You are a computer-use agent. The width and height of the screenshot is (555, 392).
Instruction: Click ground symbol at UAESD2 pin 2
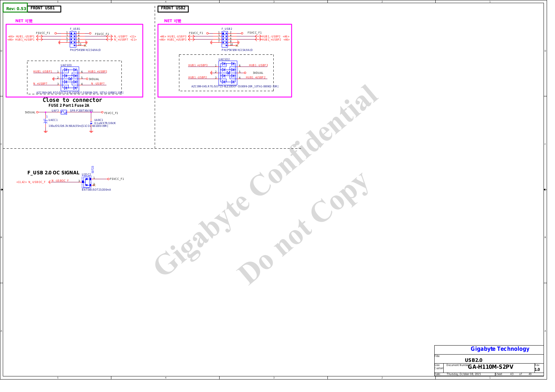point(211,73)
